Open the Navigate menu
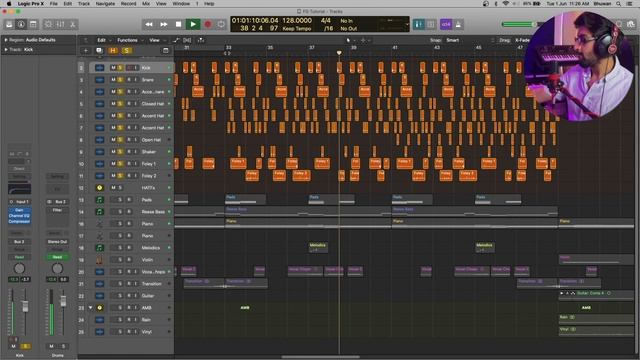 click(105, 4)
